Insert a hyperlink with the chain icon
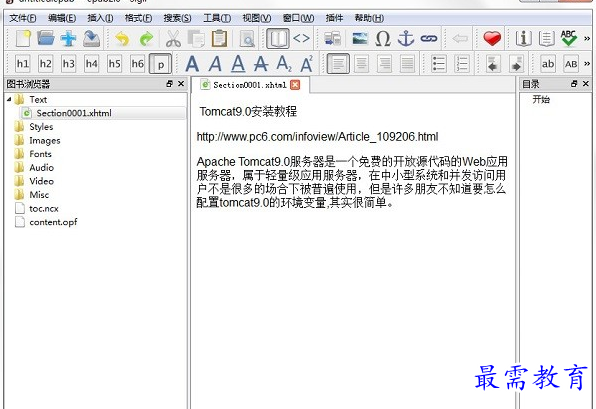 click(x=429, y=39)
